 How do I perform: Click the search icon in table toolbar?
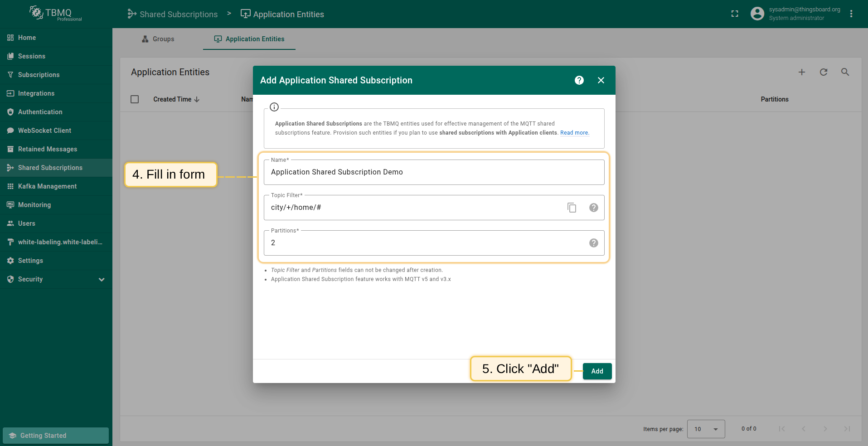(845, 72)
